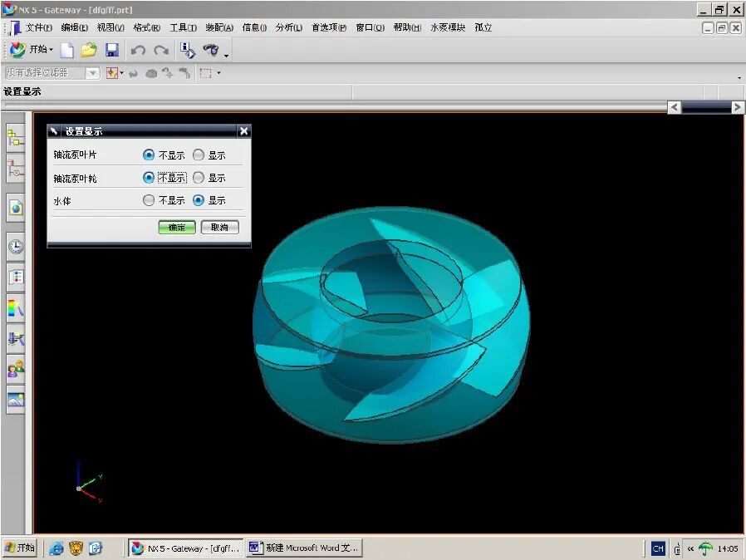Viewport: 746px width, 560px height.
Task: Click the third quick launch icon
Action: point(96,548)
